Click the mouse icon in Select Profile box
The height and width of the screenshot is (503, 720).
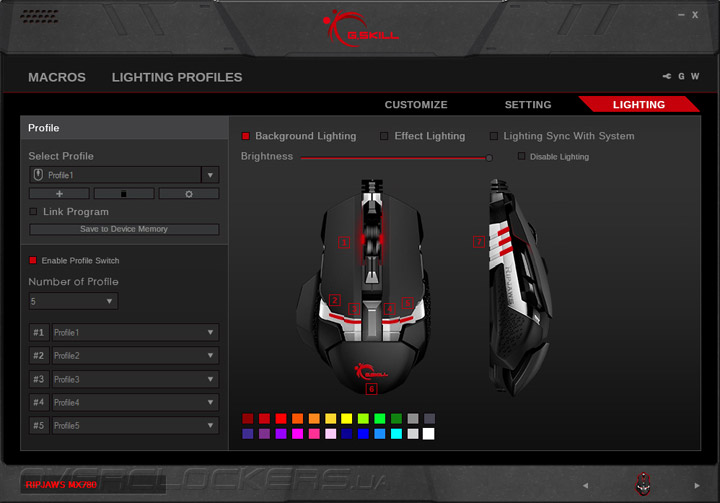(38, 175)
